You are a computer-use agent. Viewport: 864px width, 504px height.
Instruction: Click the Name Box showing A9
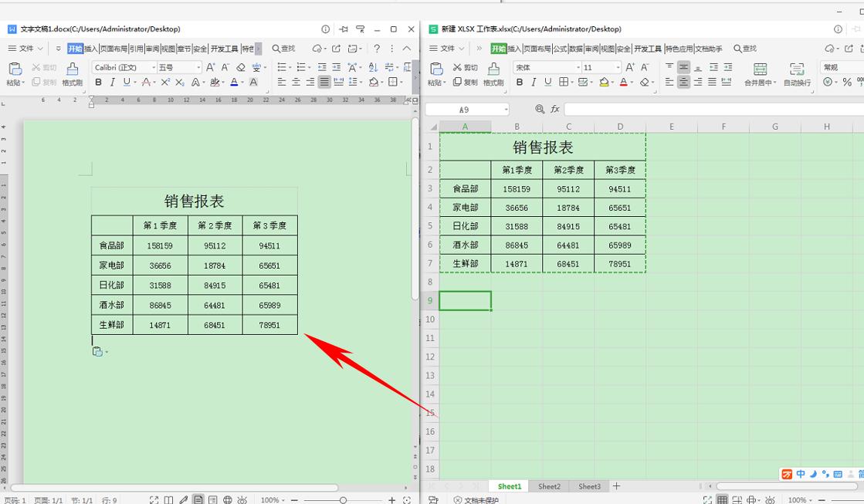466,109
